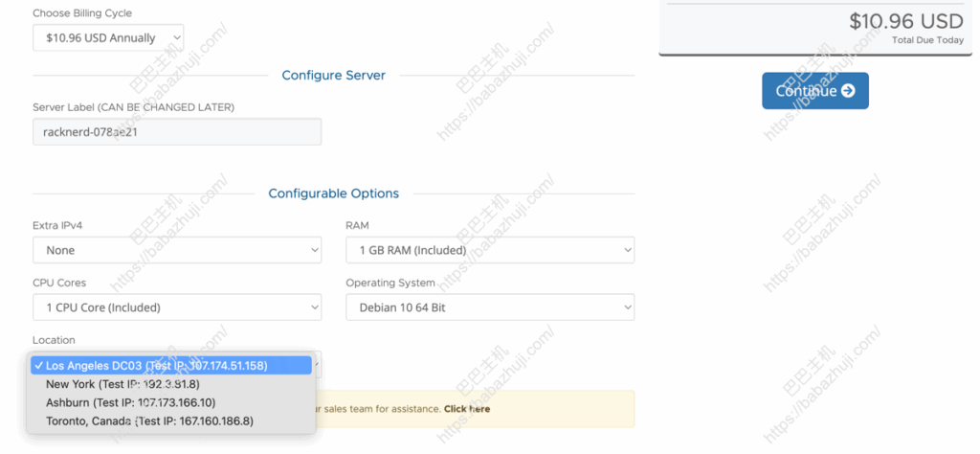Expand the Extra IPv4 dropdown
This screenshot has height=454, width=980.
click(x=176, y=250)
